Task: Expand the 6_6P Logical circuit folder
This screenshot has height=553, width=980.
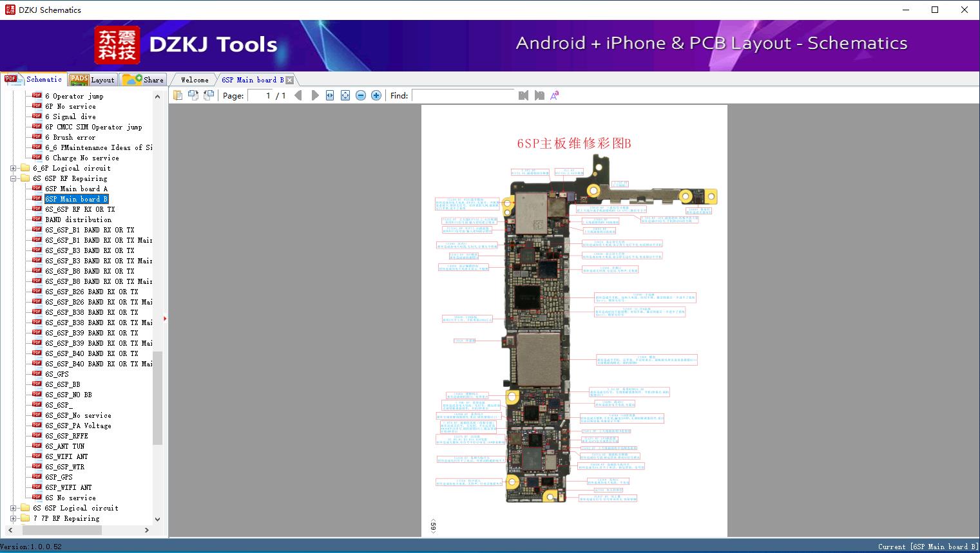Action: point(14,168)
